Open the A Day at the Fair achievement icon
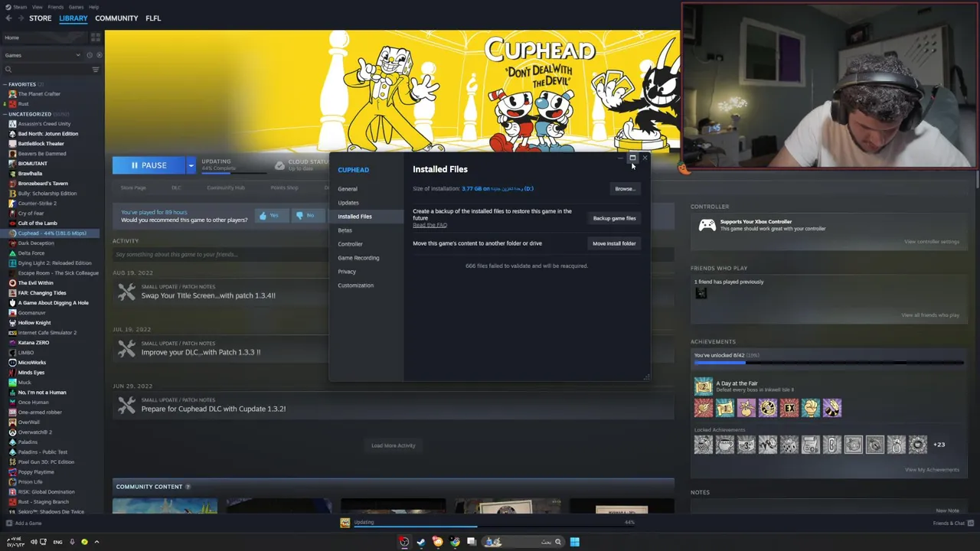 click(x=703, y=386)
